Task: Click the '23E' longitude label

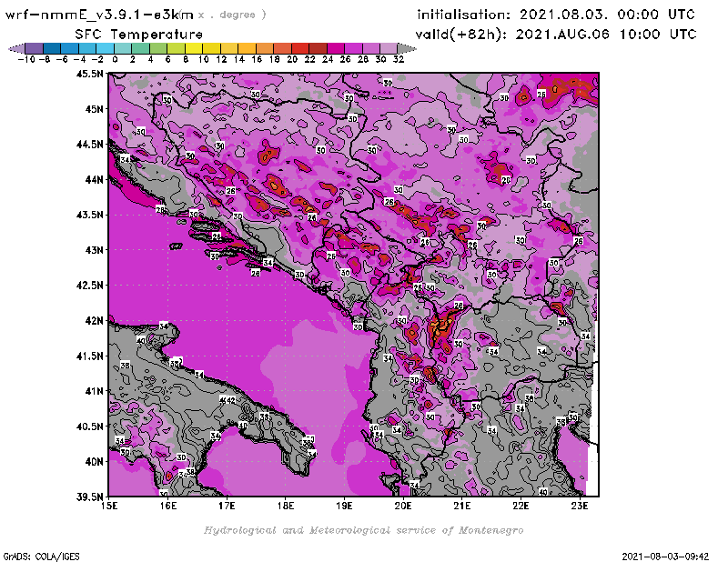Action: click(580, 506)
